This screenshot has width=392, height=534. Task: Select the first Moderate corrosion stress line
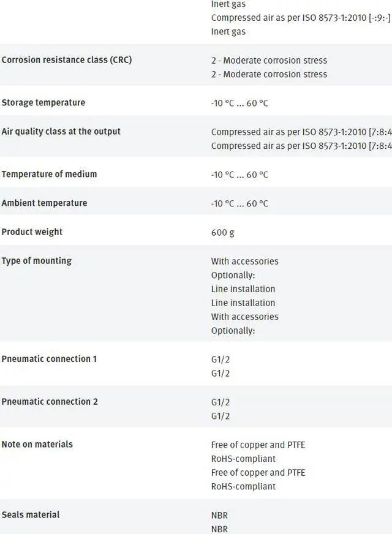click(x=269, y=61)
